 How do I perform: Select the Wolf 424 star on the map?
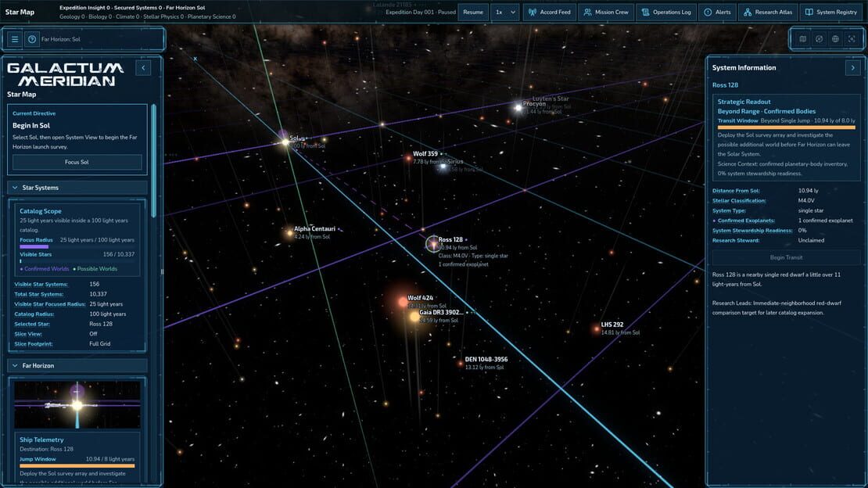tap(403, 302)
